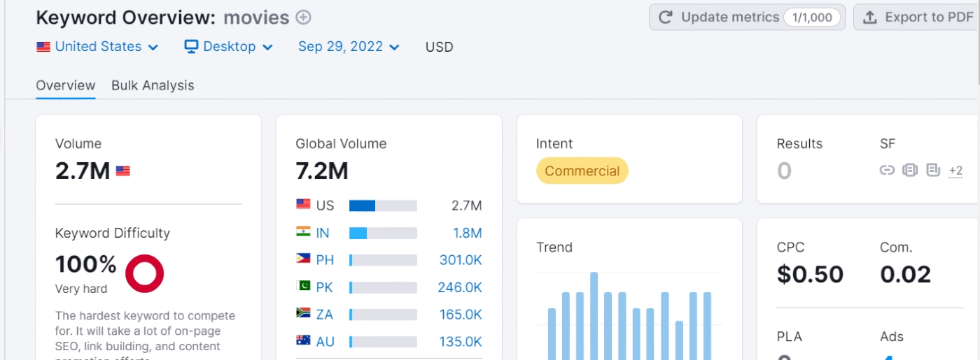Click the Keyword Difficulty red donut chart
The height and width of the screenshot is (360, 980).
(144, 273)
